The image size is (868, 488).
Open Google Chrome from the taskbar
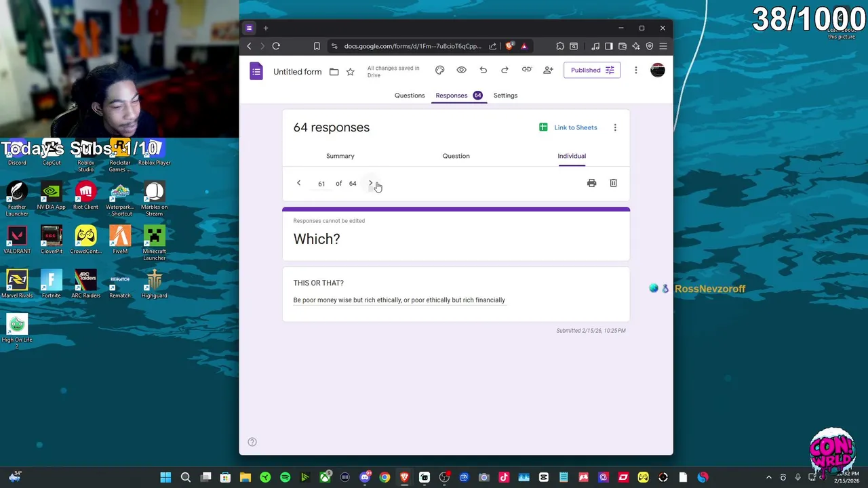(384, 477)
